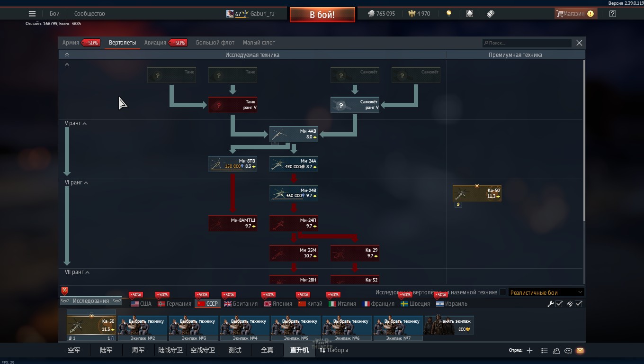Collapse the VI ранг section
Image resolution: width=644 pixels, height=364 pixels.
pos(76,182)
